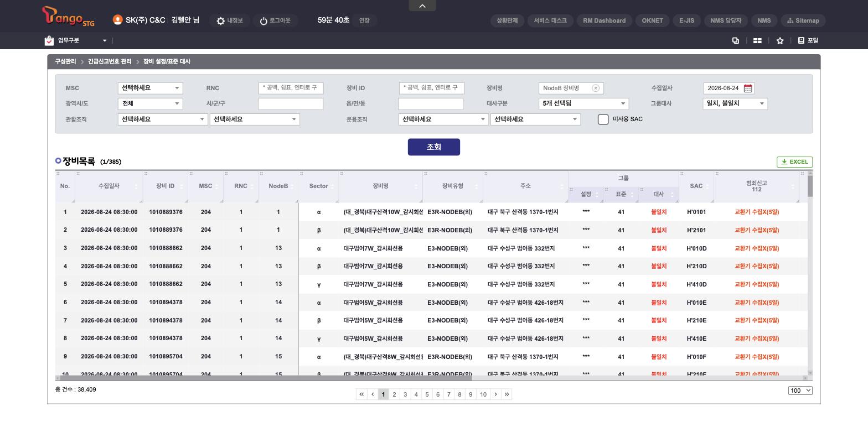Open the NMS 담당자 menu

pyautogui.click(x=726, y=20)
